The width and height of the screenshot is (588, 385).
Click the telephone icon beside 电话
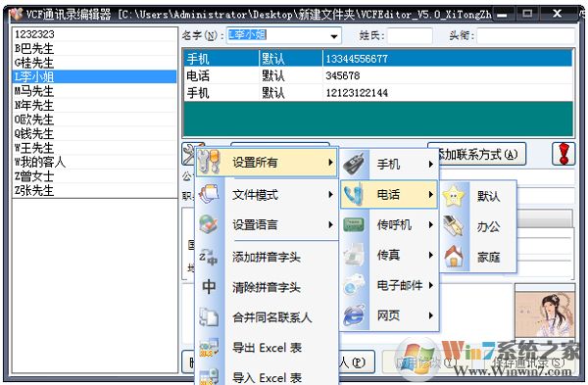[353, 194]
